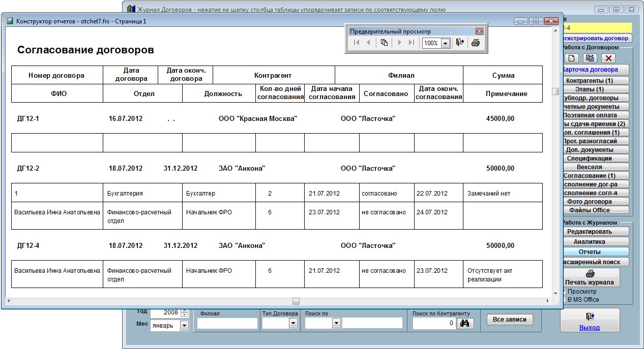
Task: Click the new contract blank page icon
Action: coord(572,58)
